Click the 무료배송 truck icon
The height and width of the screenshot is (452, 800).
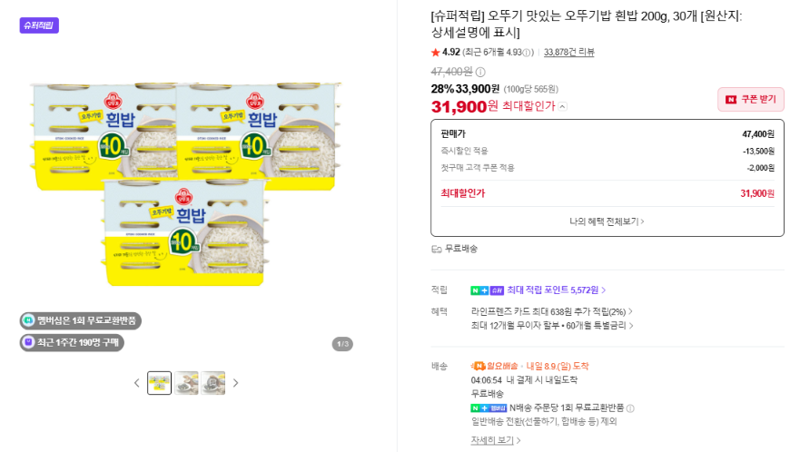click(x=436, y=249)
